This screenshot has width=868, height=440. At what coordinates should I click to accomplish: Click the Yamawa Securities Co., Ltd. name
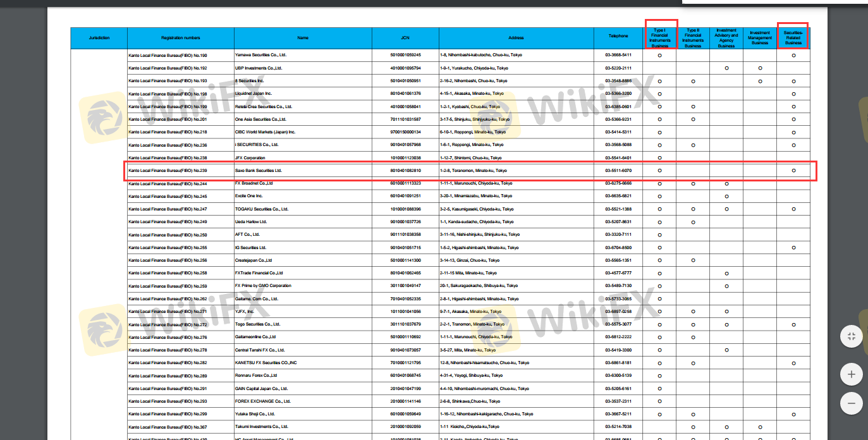(260, 55)
